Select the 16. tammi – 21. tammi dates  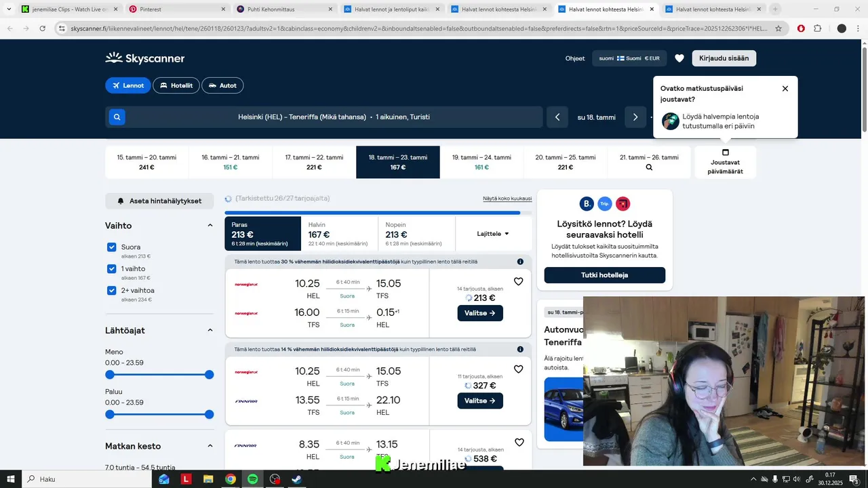pyautogui.click(x=231, y=162)
